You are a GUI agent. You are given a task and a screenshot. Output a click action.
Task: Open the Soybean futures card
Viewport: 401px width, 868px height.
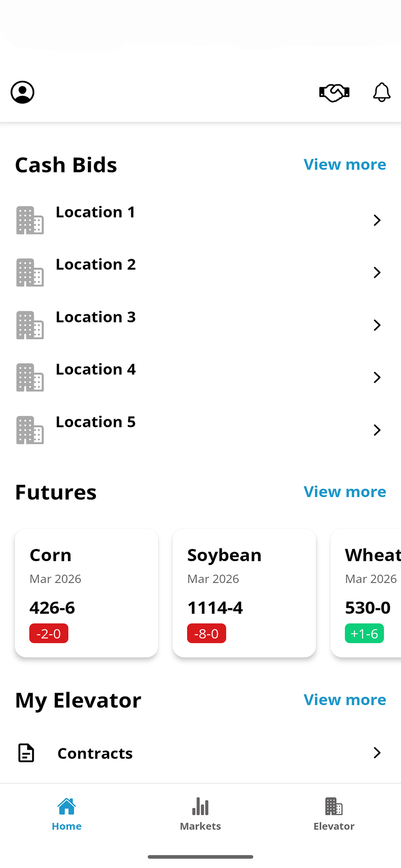pyautogui.click(x=244, y=593)
